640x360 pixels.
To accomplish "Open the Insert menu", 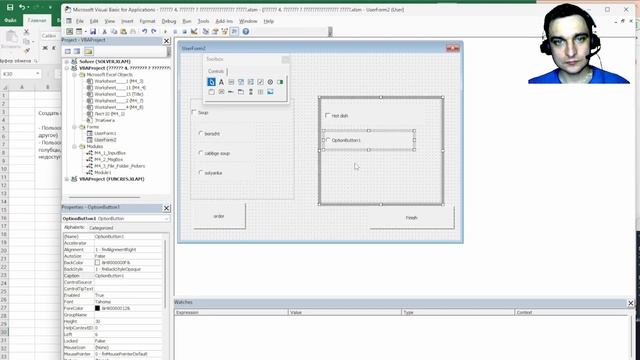I will click(x=127, y=21).
